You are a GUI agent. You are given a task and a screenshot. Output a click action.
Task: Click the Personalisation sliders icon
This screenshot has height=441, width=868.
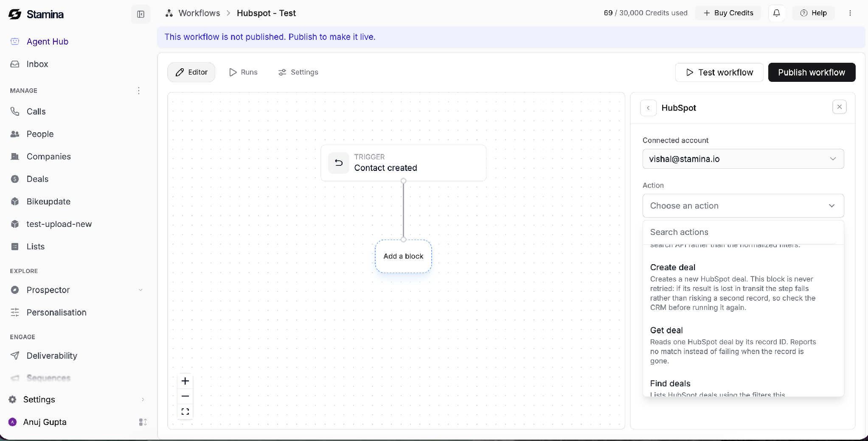[x=15, y=313]
